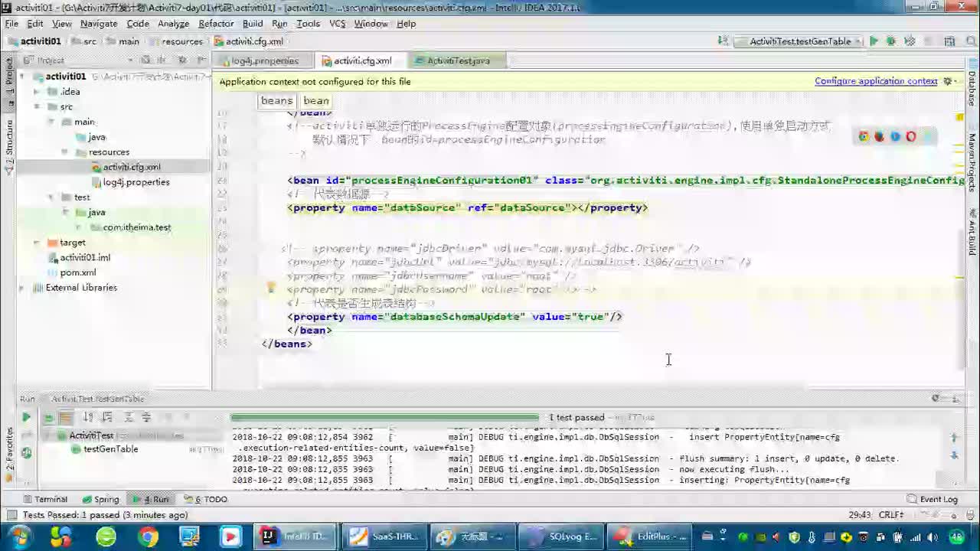980x551 pixels.
Task: Open in Chrome browser icon in editor
Action: [864, 136]
